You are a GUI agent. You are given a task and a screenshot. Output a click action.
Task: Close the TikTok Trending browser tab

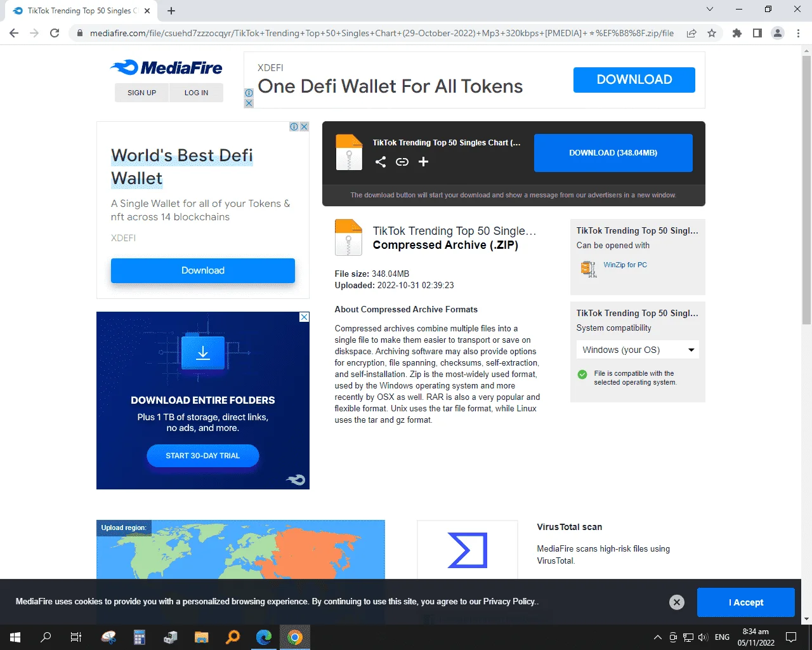[x=147, y=11]
